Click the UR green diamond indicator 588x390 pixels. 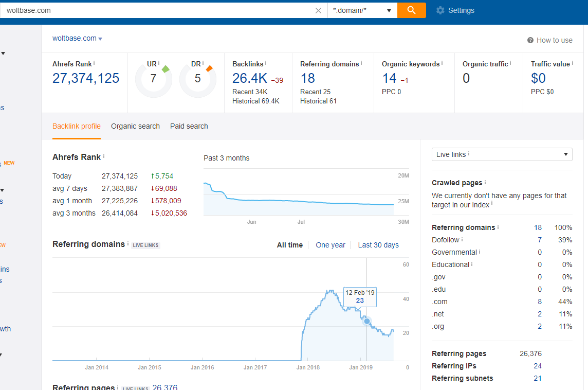pos(165,68)
